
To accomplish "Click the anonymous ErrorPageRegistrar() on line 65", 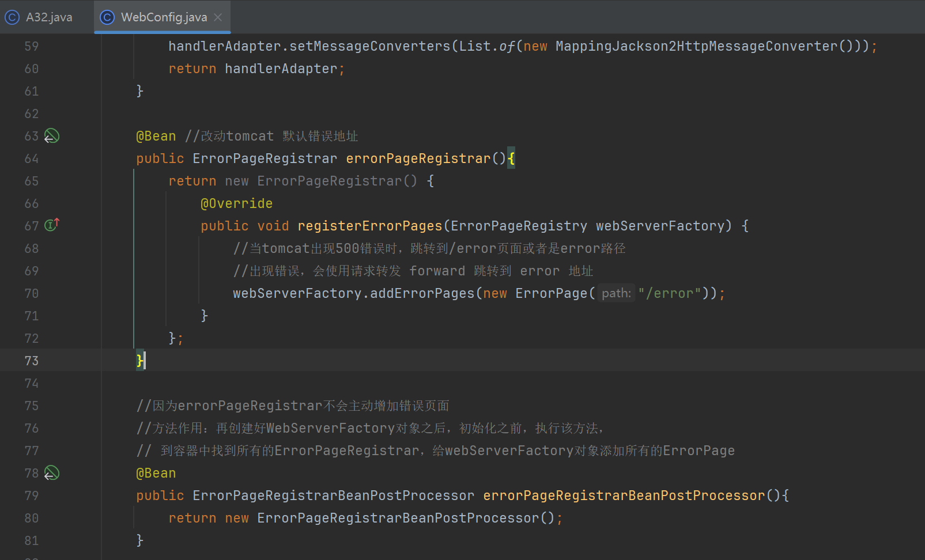I will (x=337, y=181).
